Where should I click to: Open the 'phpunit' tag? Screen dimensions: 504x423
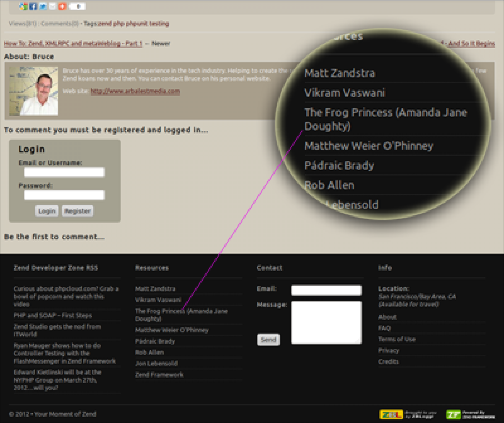click(x=137, y=23)
